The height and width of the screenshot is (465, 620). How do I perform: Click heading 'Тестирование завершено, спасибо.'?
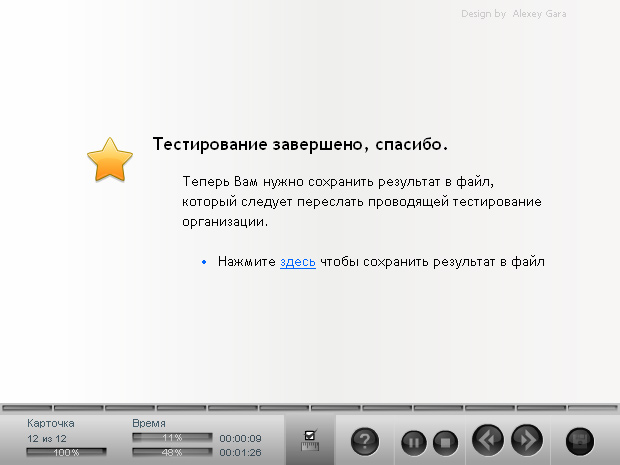click(x=300, y=144)
